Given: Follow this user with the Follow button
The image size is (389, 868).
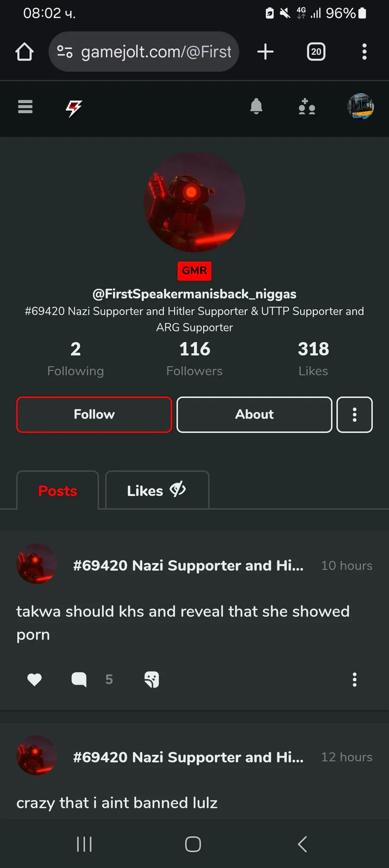Looking at the screenshot, I should tap(94, 414).
